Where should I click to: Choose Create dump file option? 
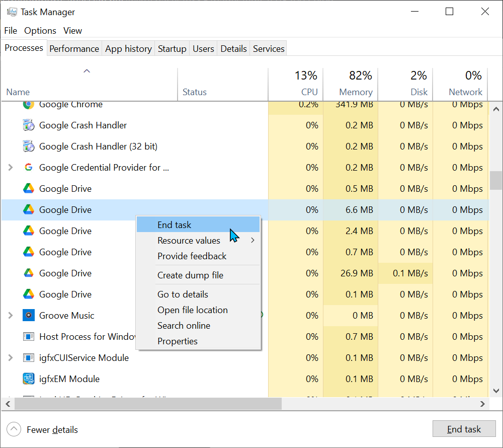point(198,275)
